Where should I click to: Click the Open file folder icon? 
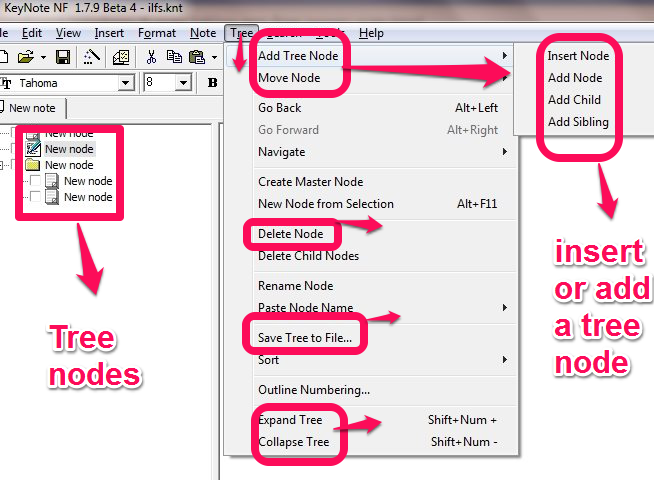(x=26, y=57)
